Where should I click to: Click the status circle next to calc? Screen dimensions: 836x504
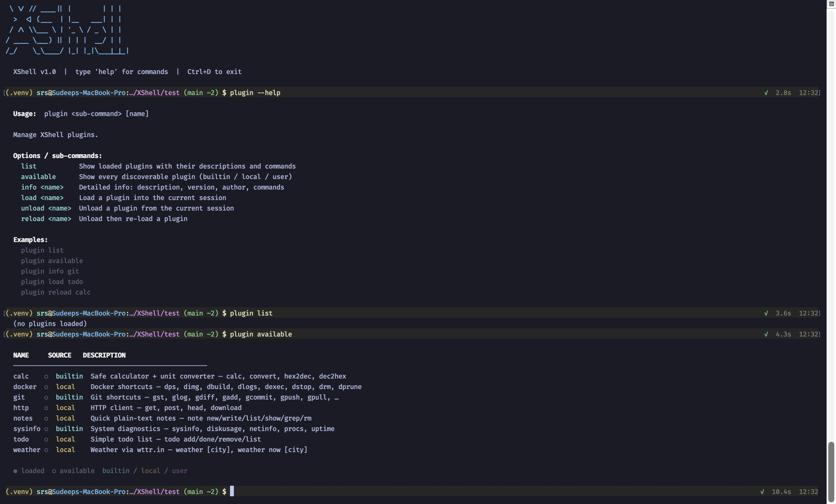click(46, 376)
